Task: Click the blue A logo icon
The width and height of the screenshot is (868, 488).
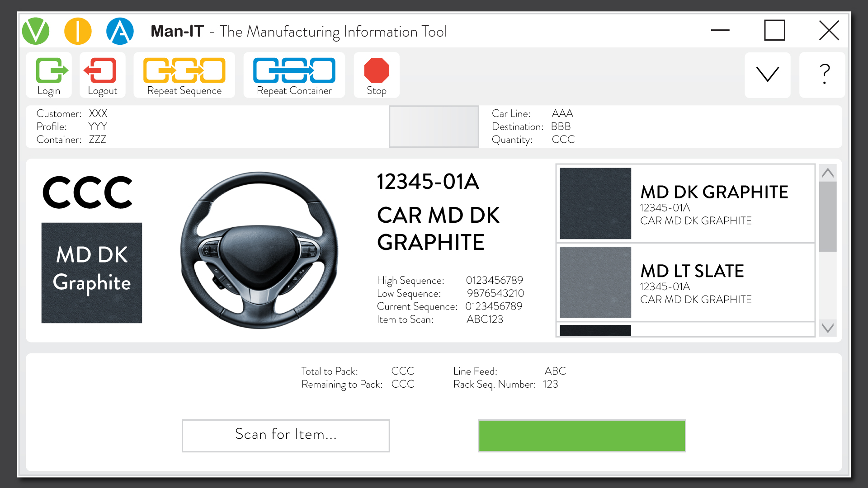Action: pos(120,31)
